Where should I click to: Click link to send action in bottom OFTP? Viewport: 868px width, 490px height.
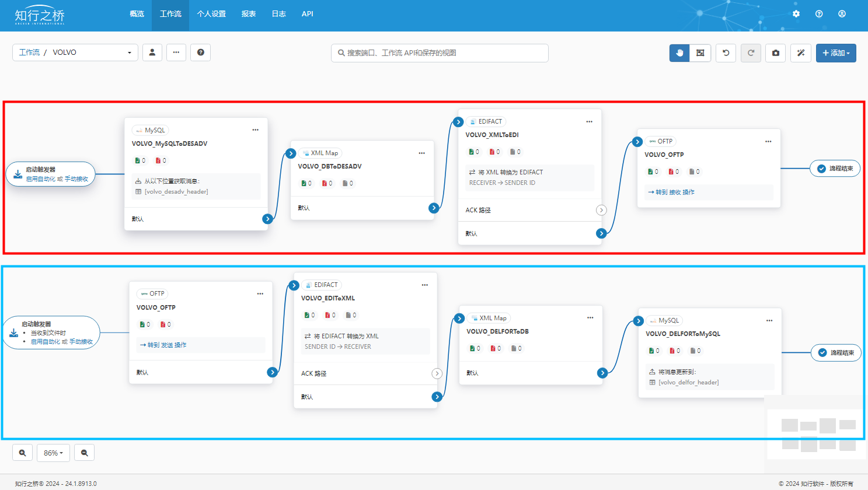click(163, 345)
